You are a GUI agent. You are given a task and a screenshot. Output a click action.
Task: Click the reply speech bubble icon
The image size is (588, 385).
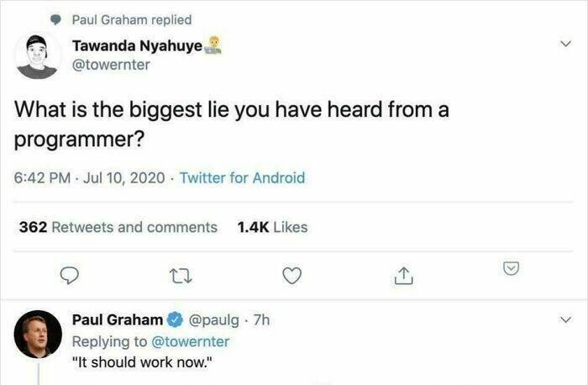tap(71, 274)
